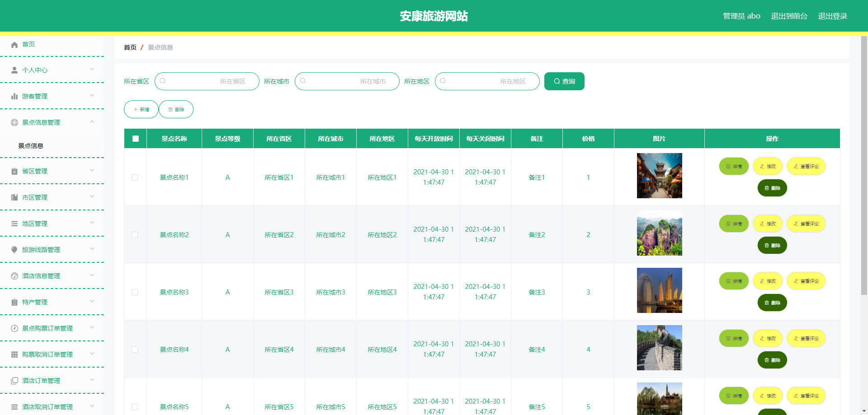Click 查看评论 for the 景点名称3 row
The height and width of the screenshot is (415, 868).
[x=806, y=281]
